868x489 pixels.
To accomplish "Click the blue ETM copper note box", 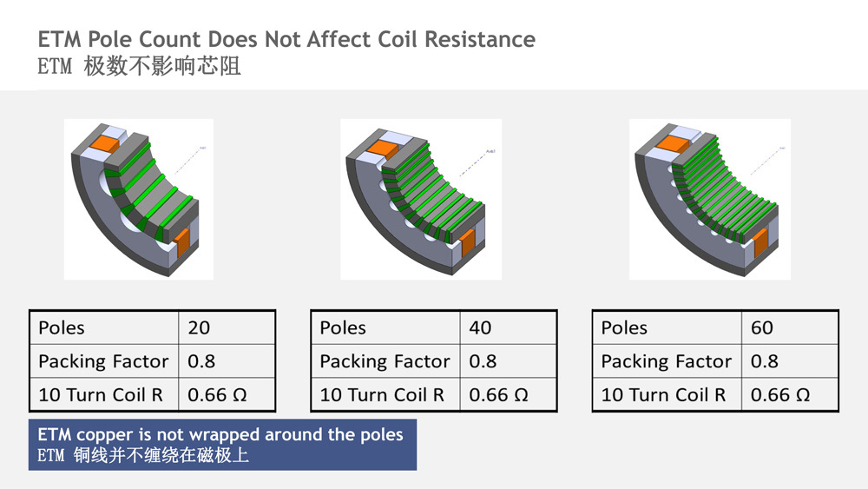I will 222,445.
